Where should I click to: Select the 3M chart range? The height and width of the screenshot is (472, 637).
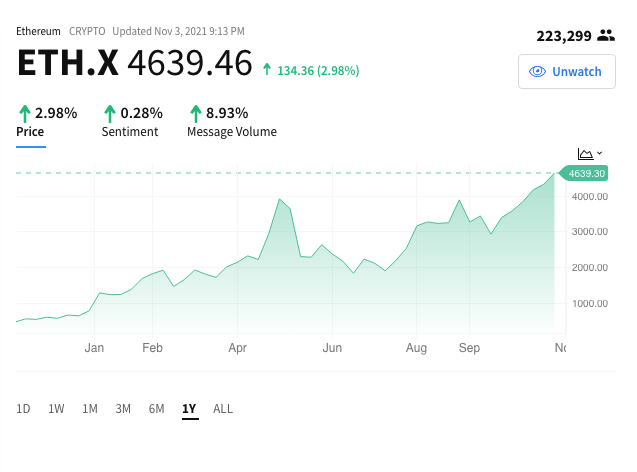(123, 409)
